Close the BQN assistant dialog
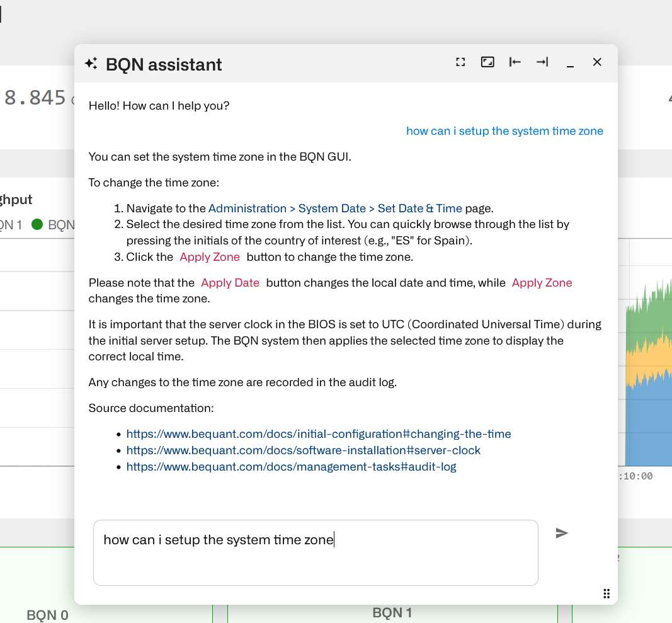Viewport: 672px width, 623px height. [x=597, y=62]
